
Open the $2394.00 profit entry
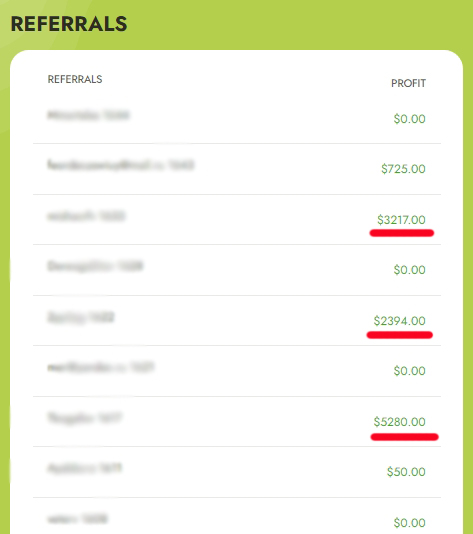[399, 321]
